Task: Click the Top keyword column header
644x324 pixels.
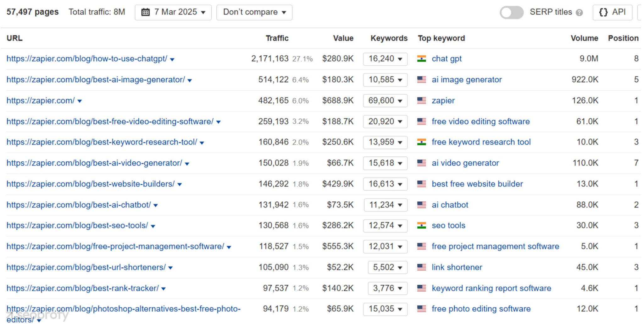Action: [x=441, y=38]
